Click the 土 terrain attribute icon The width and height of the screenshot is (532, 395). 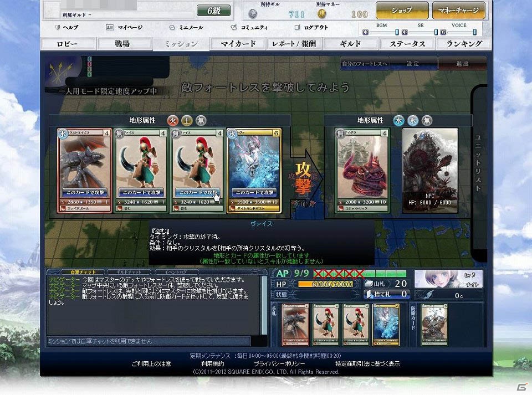(x=187, y=120)
